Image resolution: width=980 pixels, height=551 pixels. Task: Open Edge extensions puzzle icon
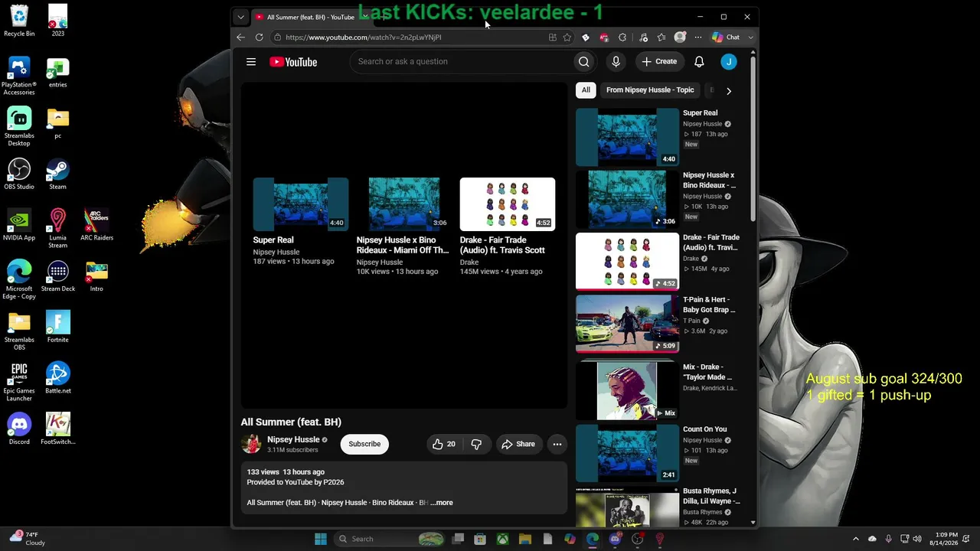click(x=622, y=37)
